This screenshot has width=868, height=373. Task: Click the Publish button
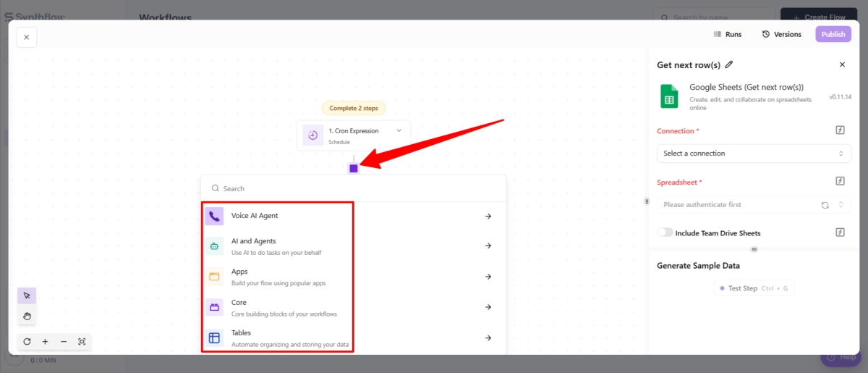coord(833,34)
